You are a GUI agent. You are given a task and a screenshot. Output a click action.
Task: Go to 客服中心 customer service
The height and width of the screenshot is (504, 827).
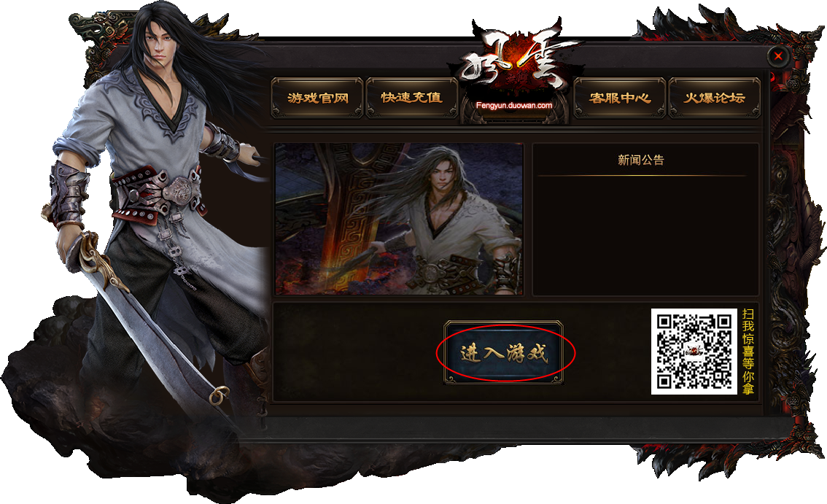(620, 98)
